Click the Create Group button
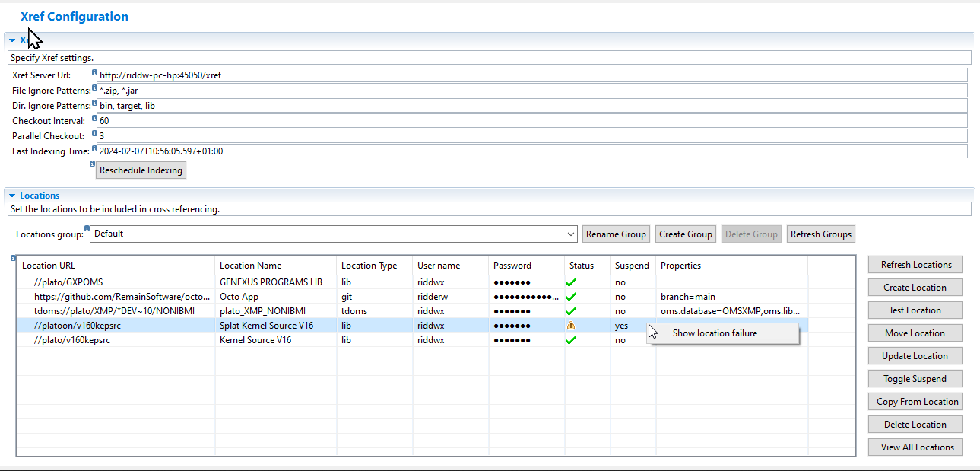 tap(685, 234)
